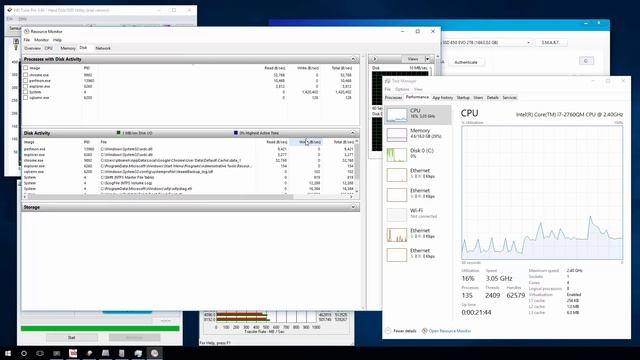Sort by PID in Processes list

pyautogui.click(x=87, y=68)
